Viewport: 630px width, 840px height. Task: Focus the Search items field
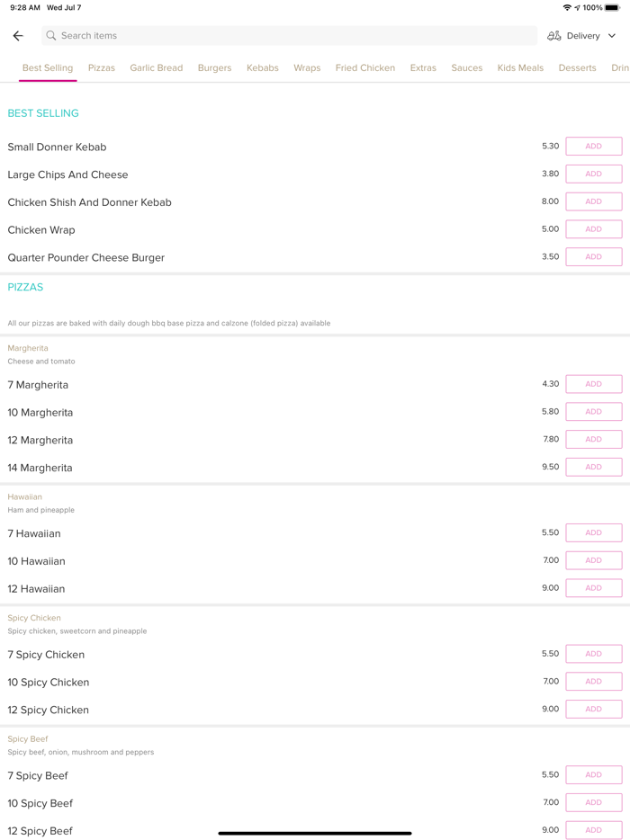click(x=288, y=36)
